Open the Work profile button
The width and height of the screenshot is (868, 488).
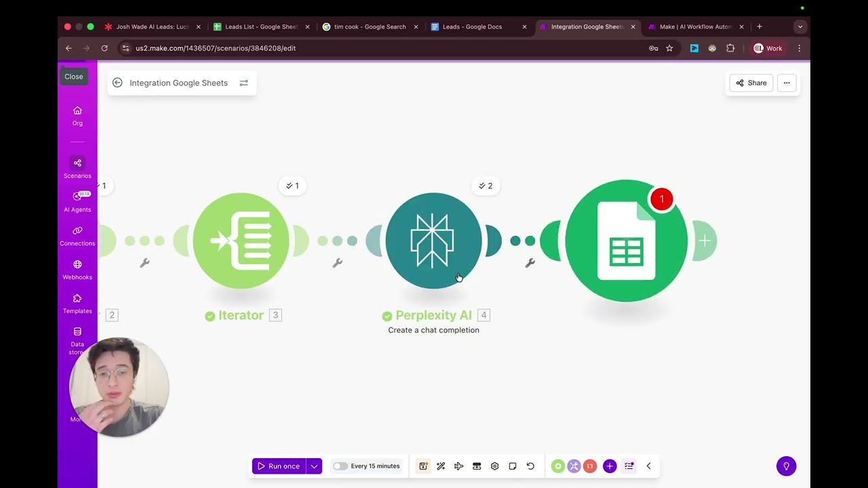tap(768, 48)
